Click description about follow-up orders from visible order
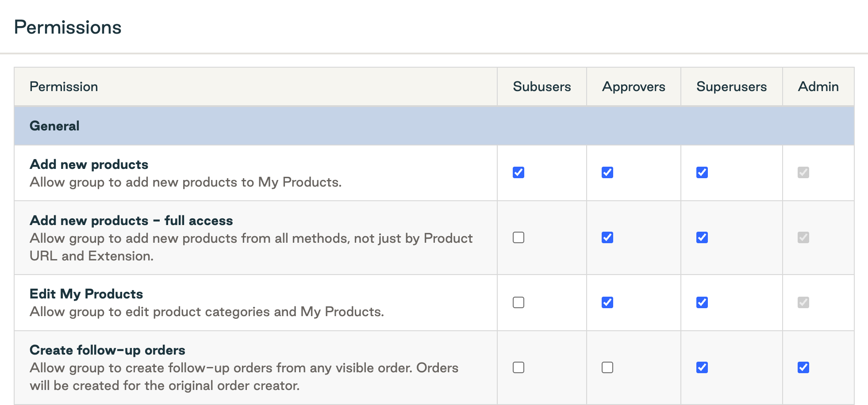 (x=244, y=377)
